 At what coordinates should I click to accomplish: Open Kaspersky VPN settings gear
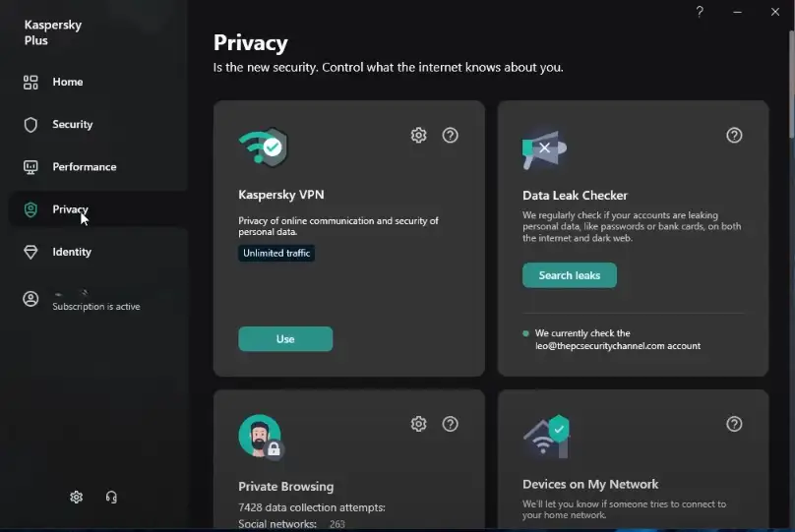418,136
